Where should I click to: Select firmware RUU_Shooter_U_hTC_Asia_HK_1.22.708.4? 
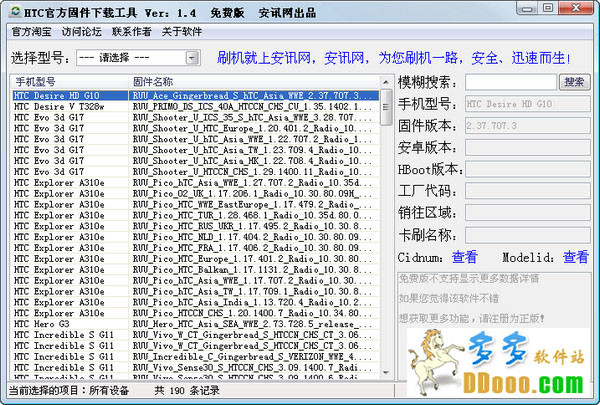pos(196,161)
